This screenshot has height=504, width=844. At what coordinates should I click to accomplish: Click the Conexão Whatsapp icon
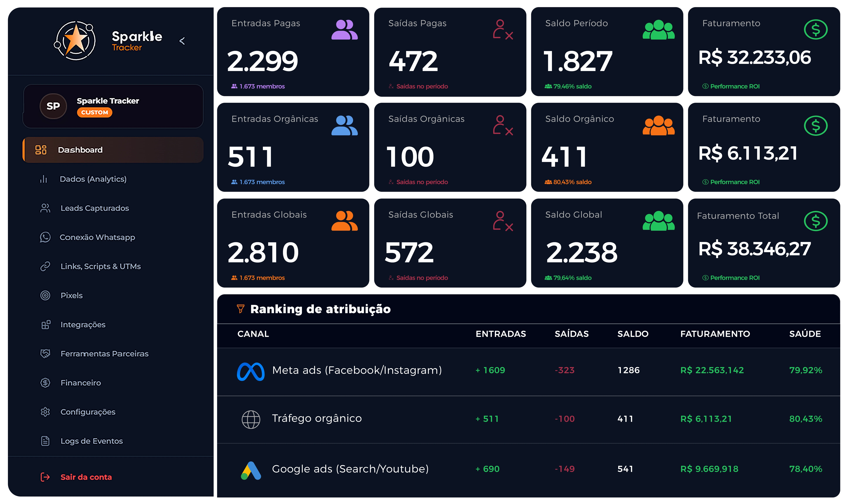pos(45,237)
